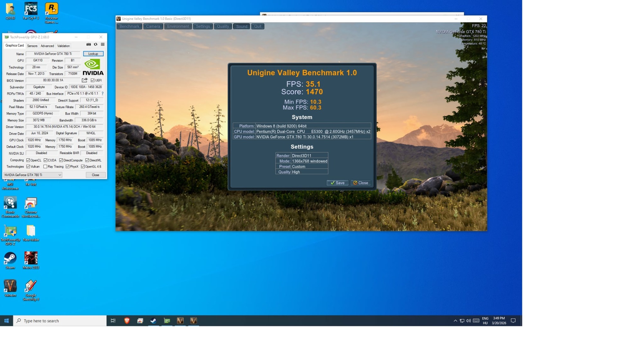Toggle the DirectML checkbox
Image resolution: width=644 pixels, height=337 pixels.
(x=87, y=160)
